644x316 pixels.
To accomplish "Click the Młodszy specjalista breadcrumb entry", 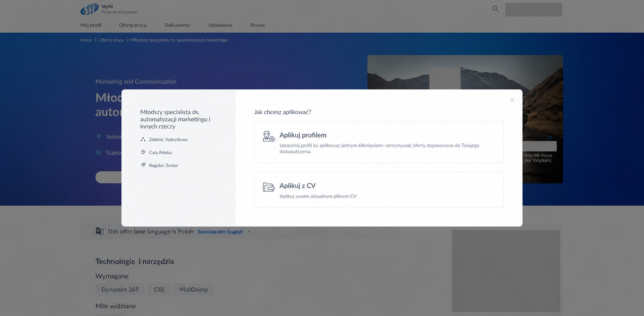I will click(179, 40).
